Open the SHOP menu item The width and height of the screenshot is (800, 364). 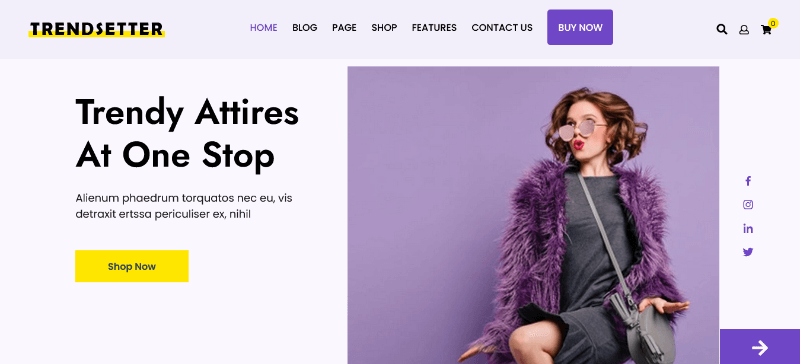[384, 28]
